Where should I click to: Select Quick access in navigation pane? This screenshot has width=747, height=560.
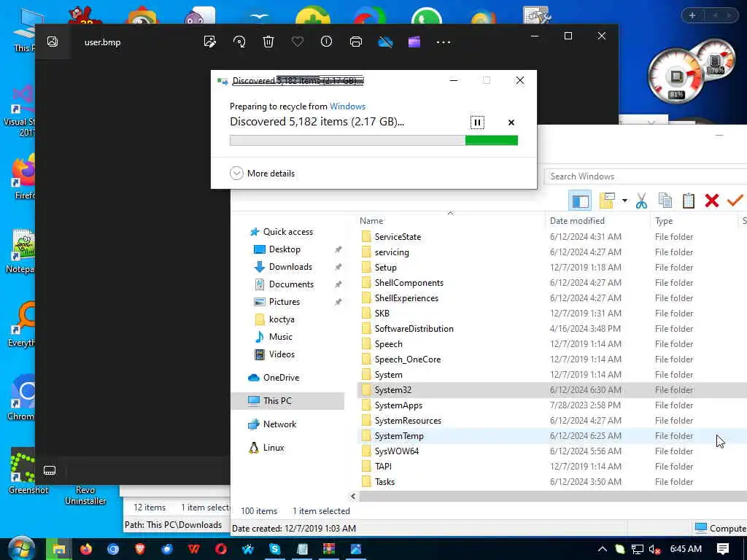(287, 232)
